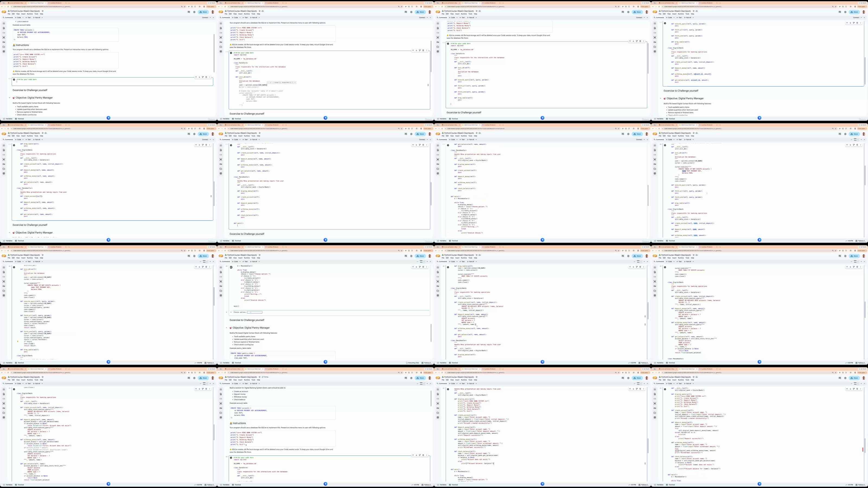Open Files panel in the 'Choose option' window
Image resolution: width=868 pixels, height=488 pixels.
(221, 291)
